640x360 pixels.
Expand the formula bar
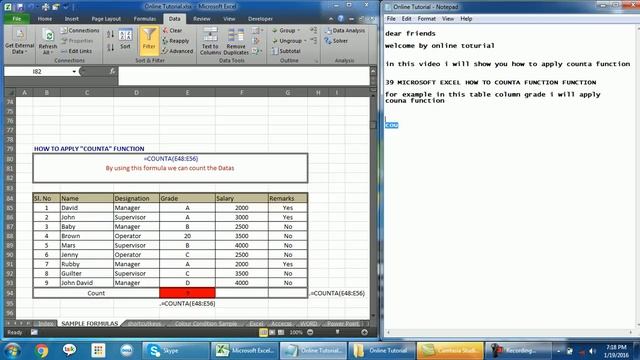pos(373,71)
